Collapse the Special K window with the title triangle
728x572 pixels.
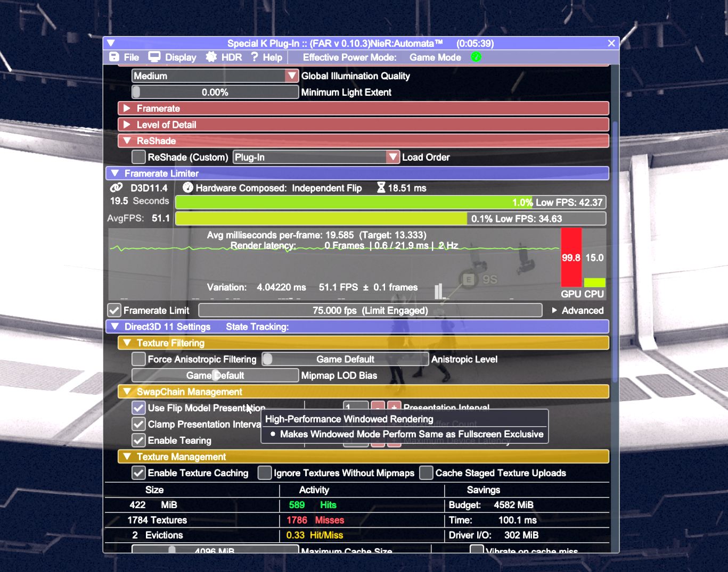tap(111, 43)
